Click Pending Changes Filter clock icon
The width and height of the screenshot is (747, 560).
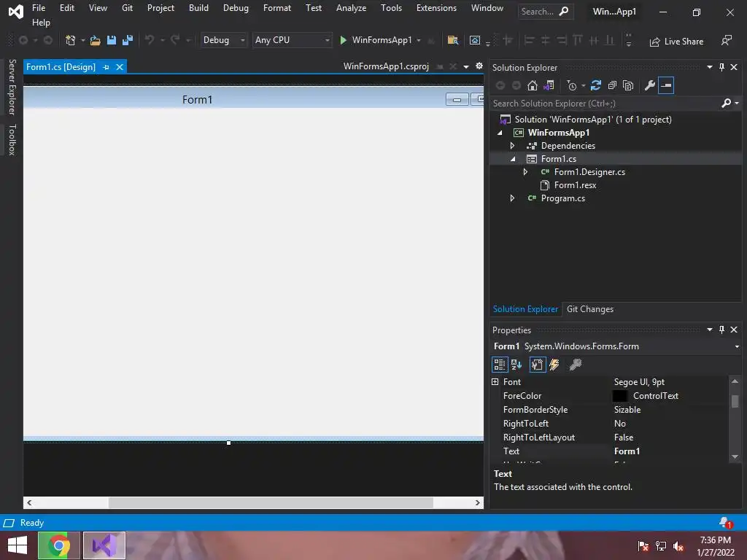[x=572, y=86]
